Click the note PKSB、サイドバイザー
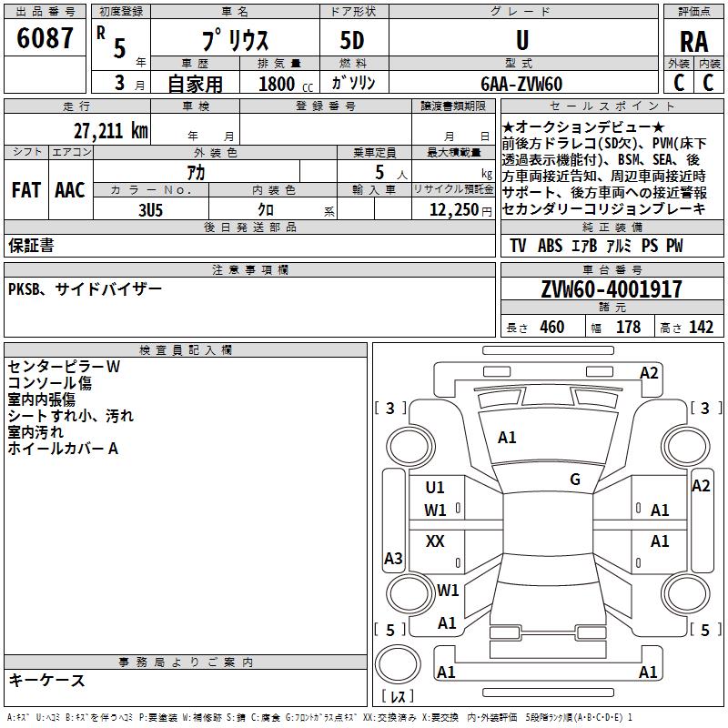This screenshot has height=728, width=728. (x=85, y=289)
